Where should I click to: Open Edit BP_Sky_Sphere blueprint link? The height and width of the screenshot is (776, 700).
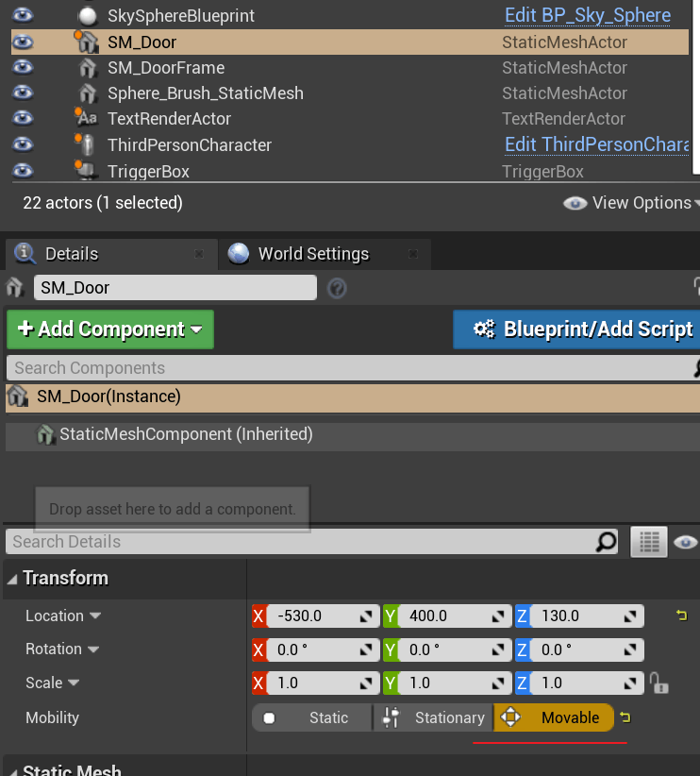coord(588,15)
